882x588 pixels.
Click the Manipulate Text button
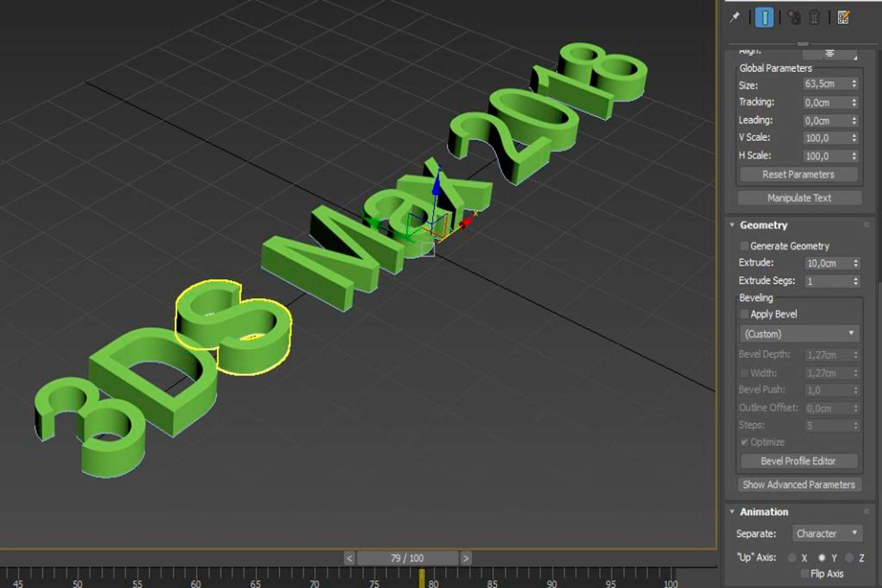[x=799, y=198]
